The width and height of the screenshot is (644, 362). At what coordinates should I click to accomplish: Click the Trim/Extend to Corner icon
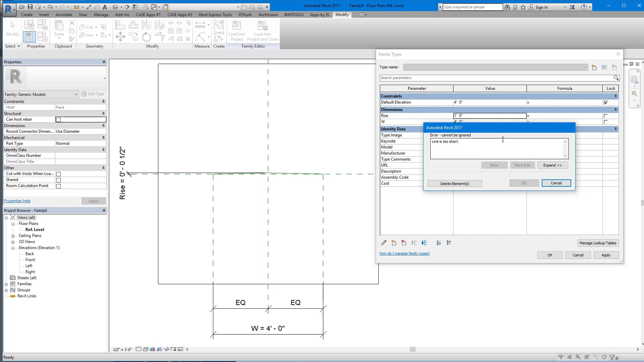(x=160, y=37)
